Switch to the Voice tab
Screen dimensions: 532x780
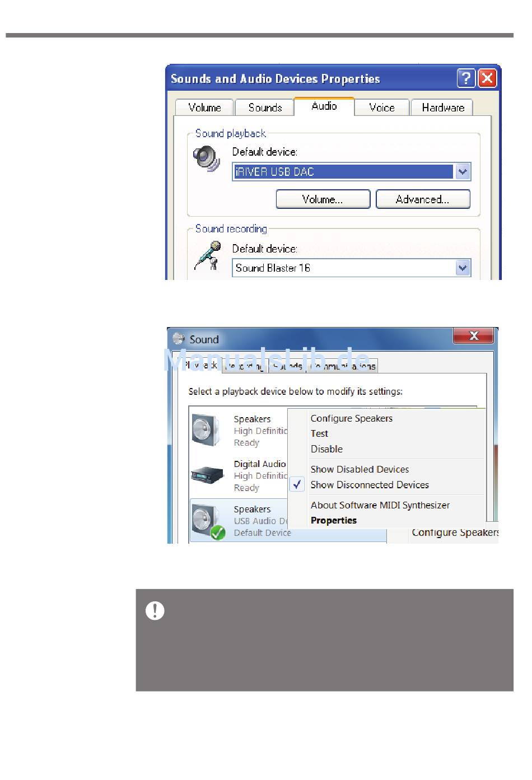click(x=382, y=108)
